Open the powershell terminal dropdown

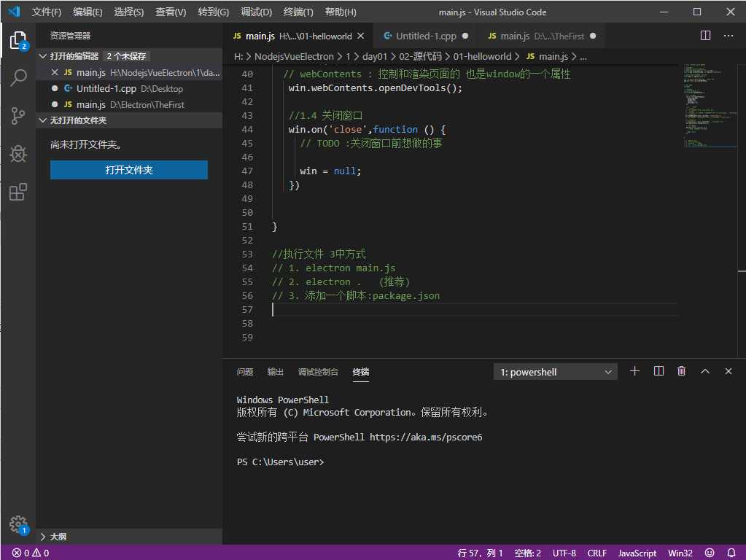coord(555,372)
